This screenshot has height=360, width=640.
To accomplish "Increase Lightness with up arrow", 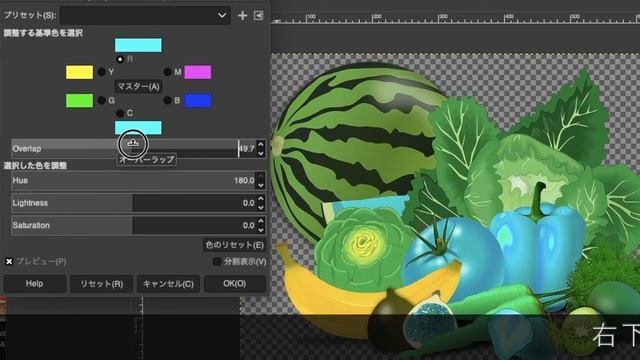I will [x=261, y=198].
